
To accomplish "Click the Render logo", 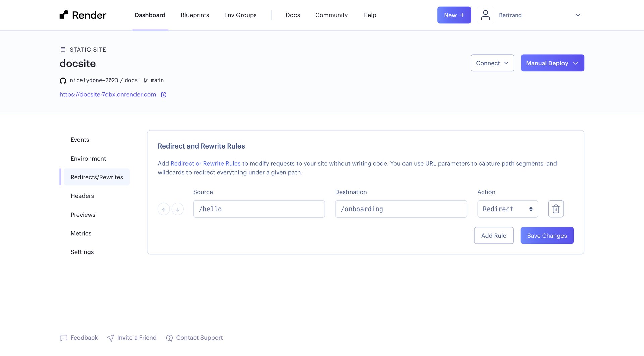I will coord(83,15).
